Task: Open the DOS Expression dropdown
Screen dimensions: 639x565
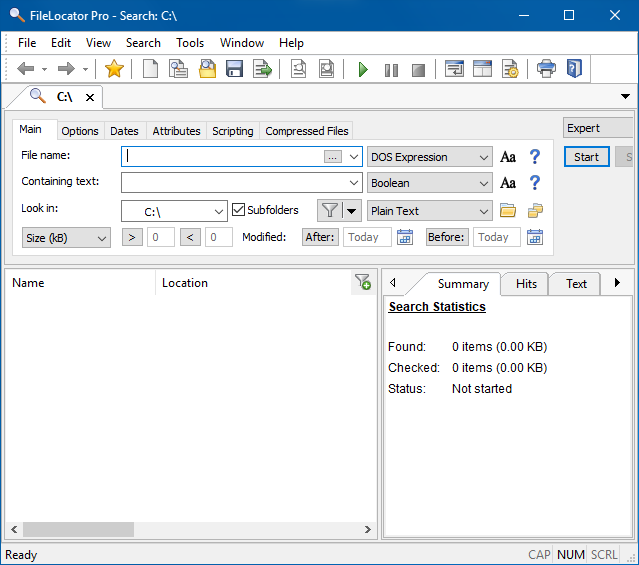Action: click(430, 157)
